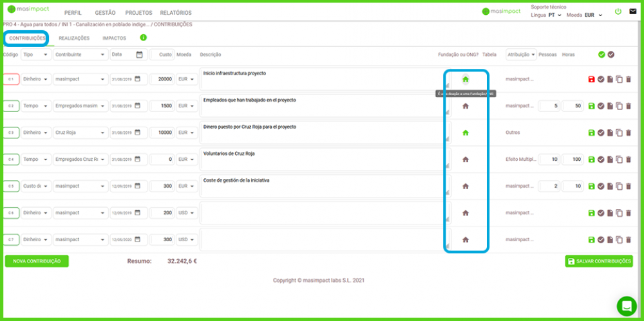
Task: Click the green save icon on row C5
Action: 591,187
